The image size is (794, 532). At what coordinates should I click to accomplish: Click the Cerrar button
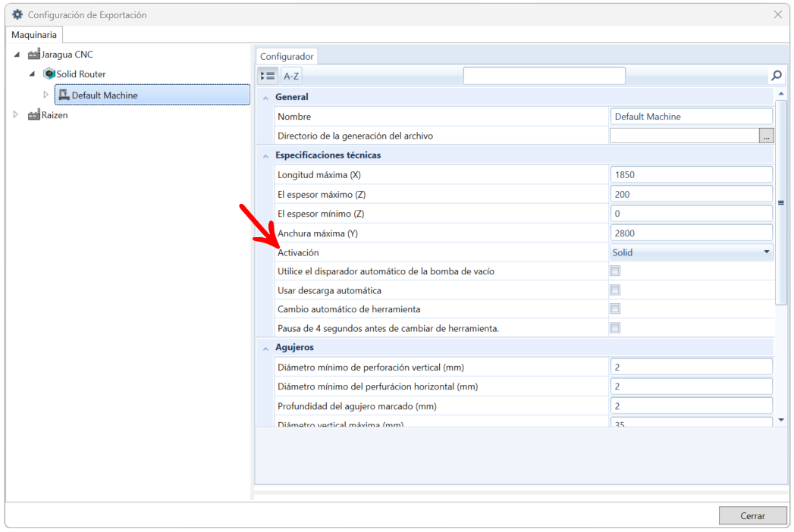[x=752, y=516]
